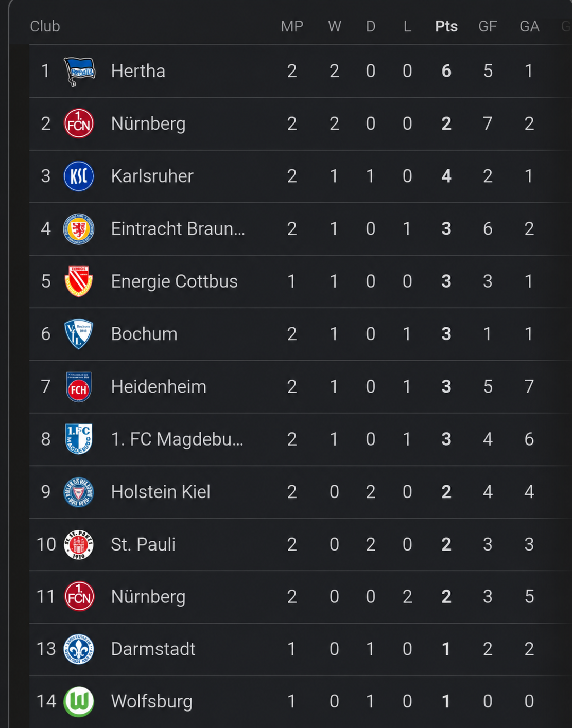Select the Club column header

[45, 26]
